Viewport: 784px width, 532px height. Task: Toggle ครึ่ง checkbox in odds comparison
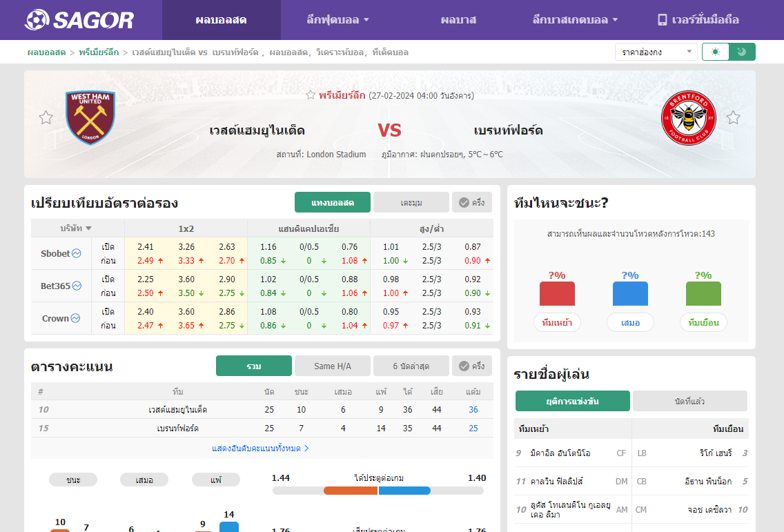[x=472, y=202]
